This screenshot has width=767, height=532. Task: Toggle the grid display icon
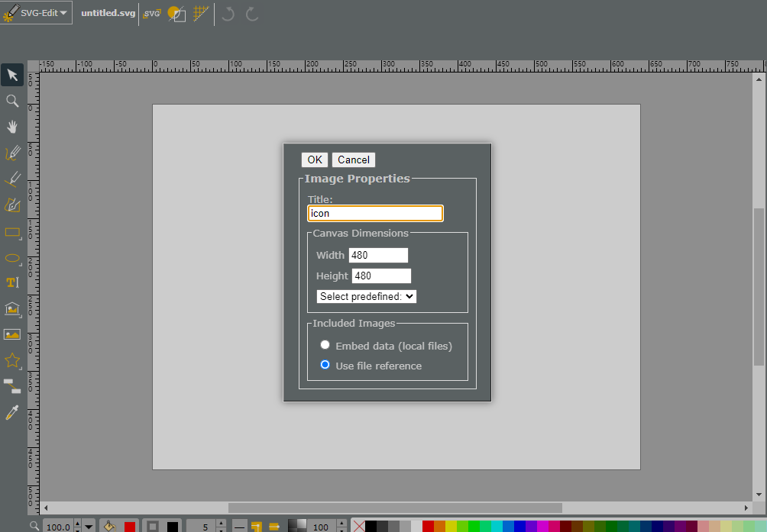[201, 13]
